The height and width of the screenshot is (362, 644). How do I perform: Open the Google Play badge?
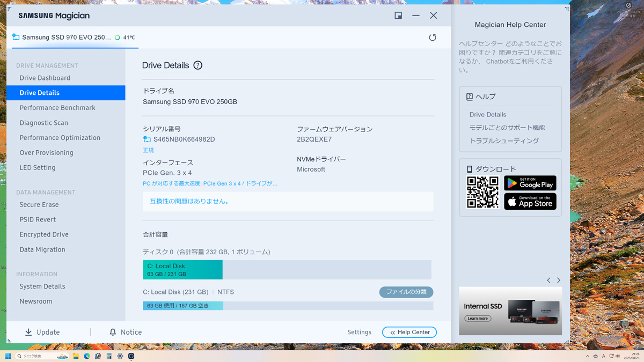tap(530, 183)
